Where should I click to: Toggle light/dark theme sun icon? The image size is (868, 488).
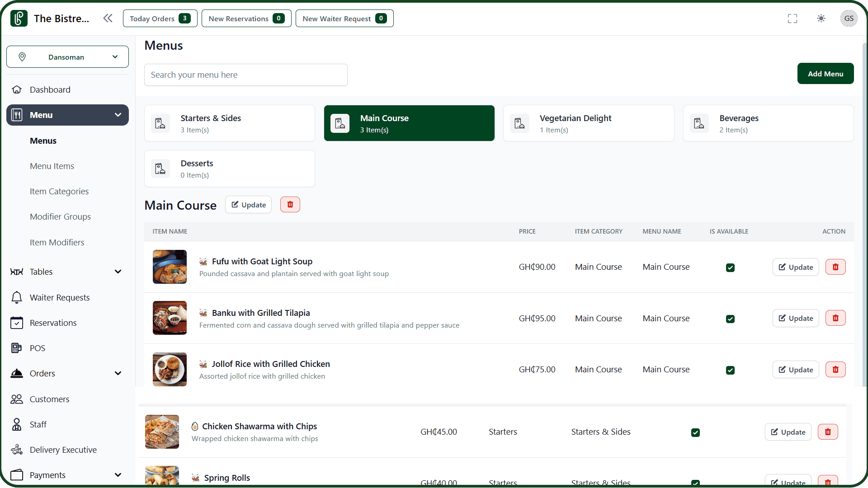(821, 19)
